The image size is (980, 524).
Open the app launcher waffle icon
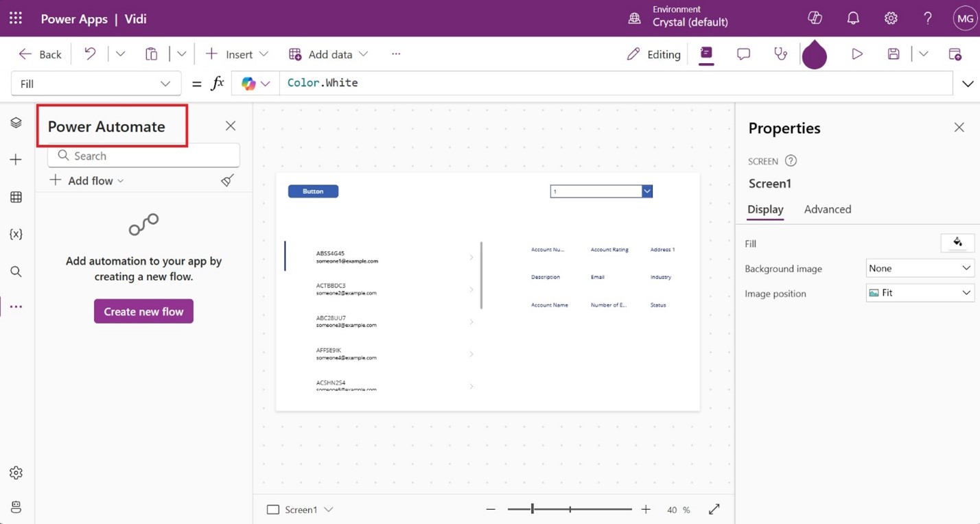(16, 19)
